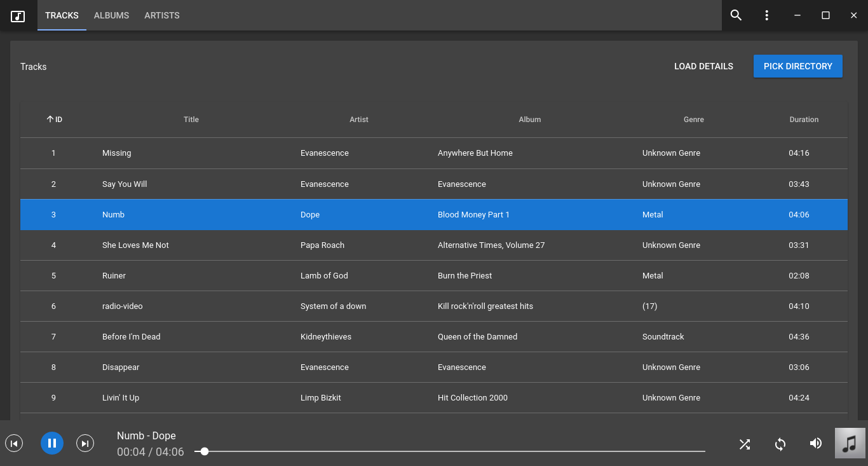Screen dimensions: 868x466
Task: Select the Ruiner track
Action: tap(114, 276)
